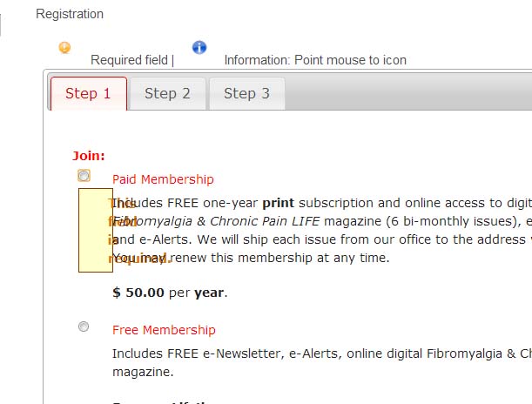532x404 pixels.
Task: Click the Paid Membership label
Action: coord(163,179)
